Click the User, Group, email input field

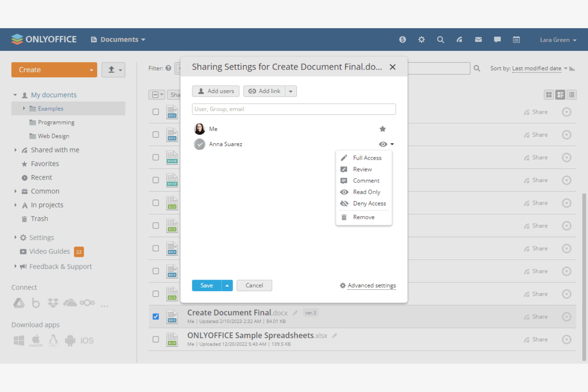[294, 109]
